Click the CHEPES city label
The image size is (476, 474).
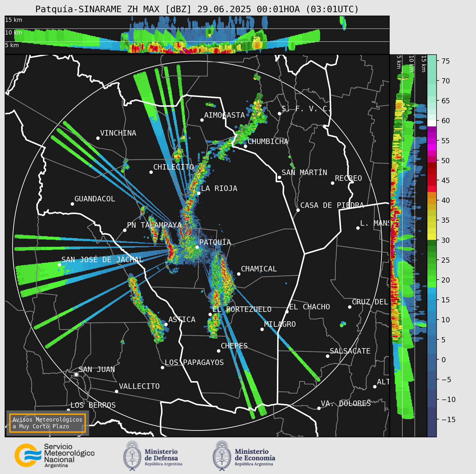(234, 346)
